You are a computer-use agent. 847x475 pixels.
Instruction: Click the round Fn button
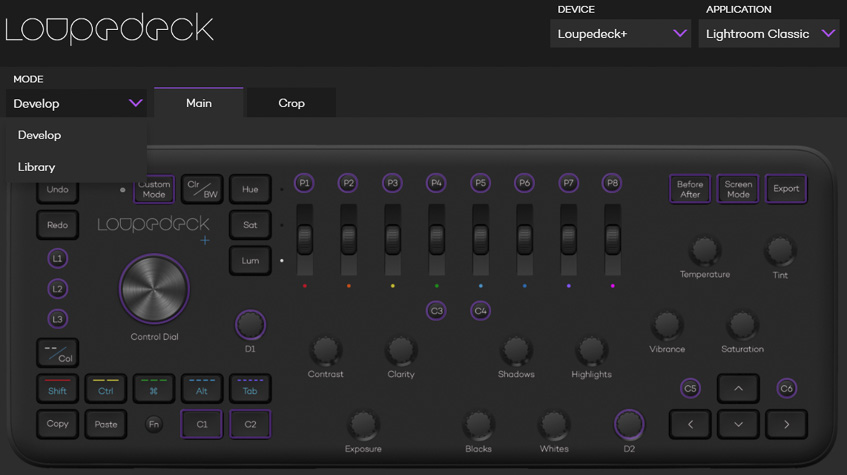(154, 424)
